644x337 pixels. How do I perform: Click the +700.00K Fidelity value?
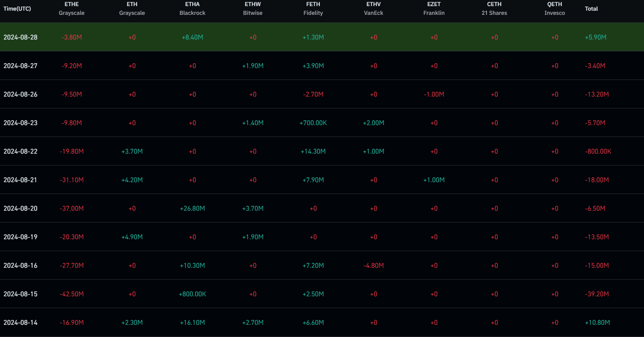coord(313,123)
